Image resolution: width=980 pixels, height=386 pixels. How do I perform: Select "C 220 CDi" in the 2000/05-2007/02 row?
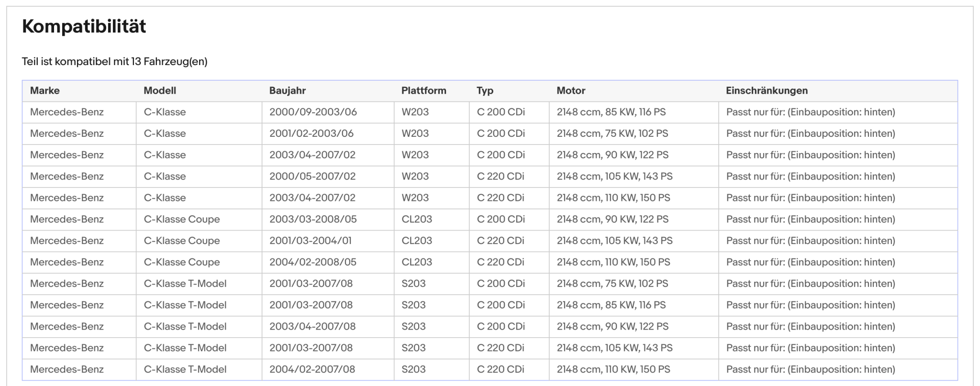pyautogui.click(x=501, y=176)
